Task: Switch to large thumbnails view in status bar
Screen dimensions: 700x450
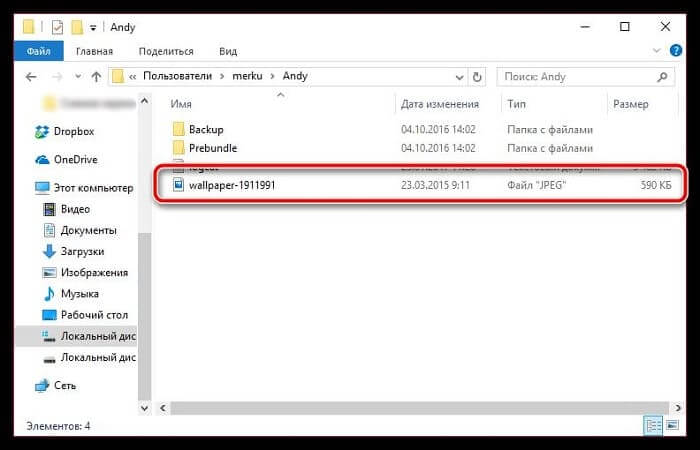Action: point(672,426)
